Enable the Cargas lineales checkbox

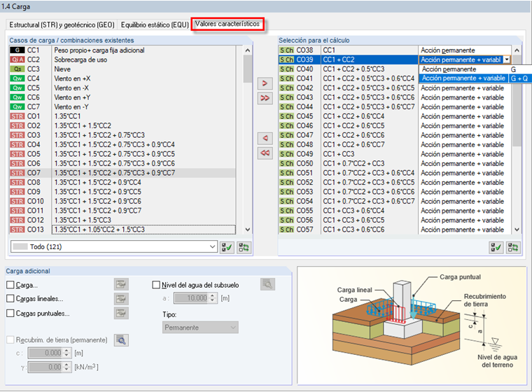tap(10, 299)
